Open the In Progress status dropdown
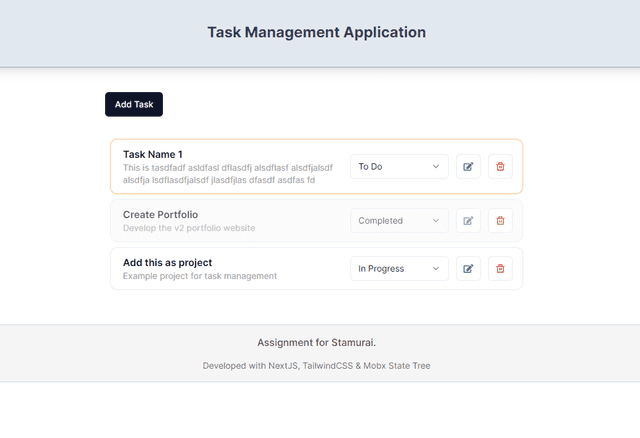This screenshot has width=640, height=438. (398, 268)
